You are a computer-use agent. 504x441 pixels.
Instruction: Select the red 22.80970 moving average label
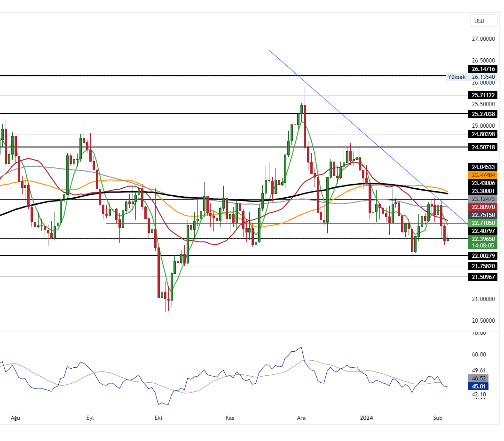pyautogui.click(x=483, y=207)
